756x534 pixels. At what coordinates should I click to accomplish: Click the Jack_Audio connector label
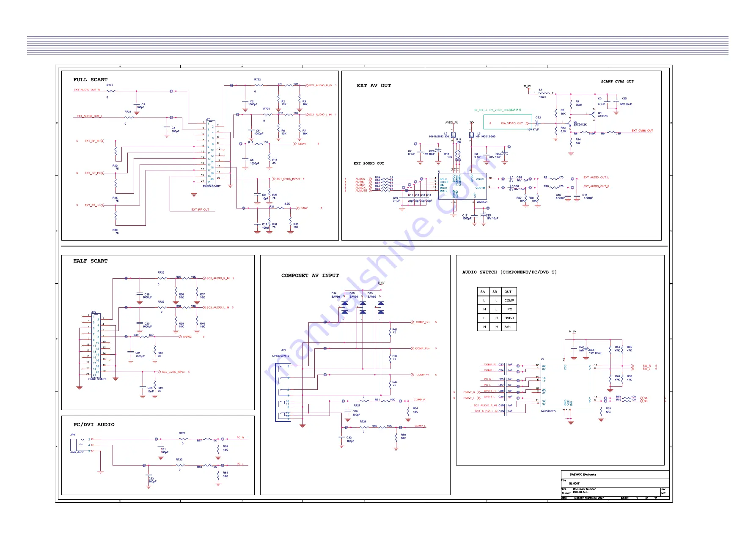(77, 452)
